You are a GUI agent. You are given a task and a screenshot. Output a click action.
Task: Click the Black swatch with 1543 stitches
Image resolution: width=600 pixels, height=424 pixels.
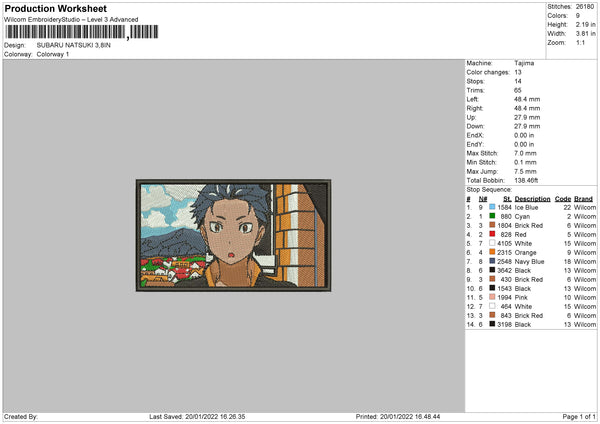pyautogui.click(x=492, y=288)
